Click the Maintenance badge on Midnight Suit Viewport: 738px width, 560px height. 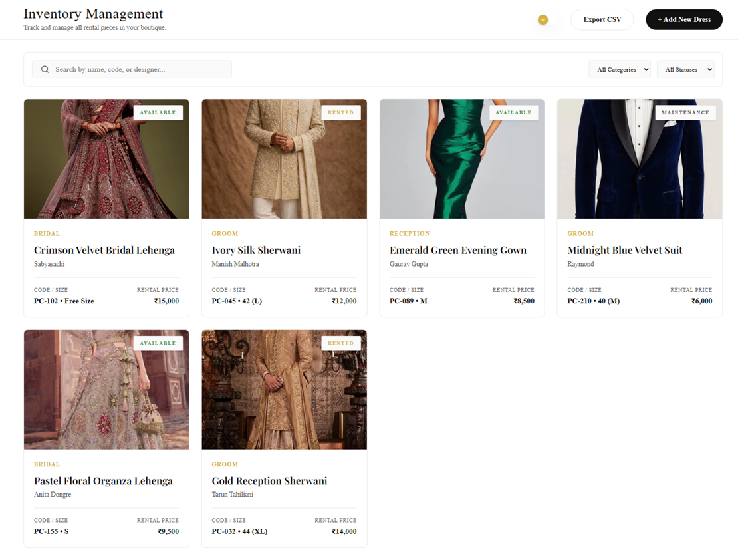pos(685,112)
